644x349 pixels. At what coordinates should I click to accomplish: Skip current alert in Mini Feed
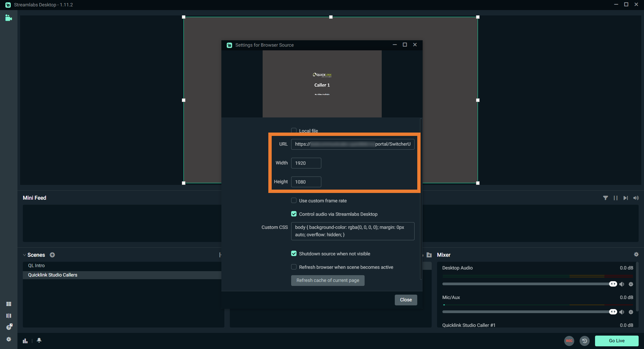click(626, 198)
